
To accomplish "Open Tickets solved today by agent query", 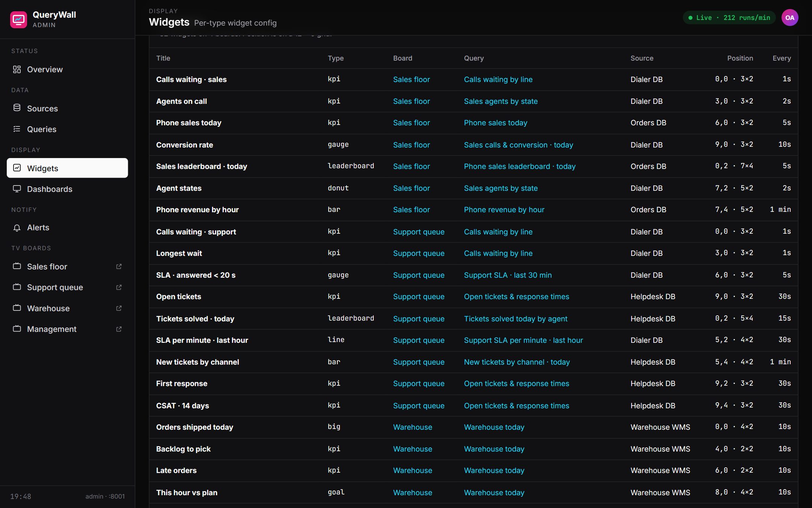I will coord(515,319).
